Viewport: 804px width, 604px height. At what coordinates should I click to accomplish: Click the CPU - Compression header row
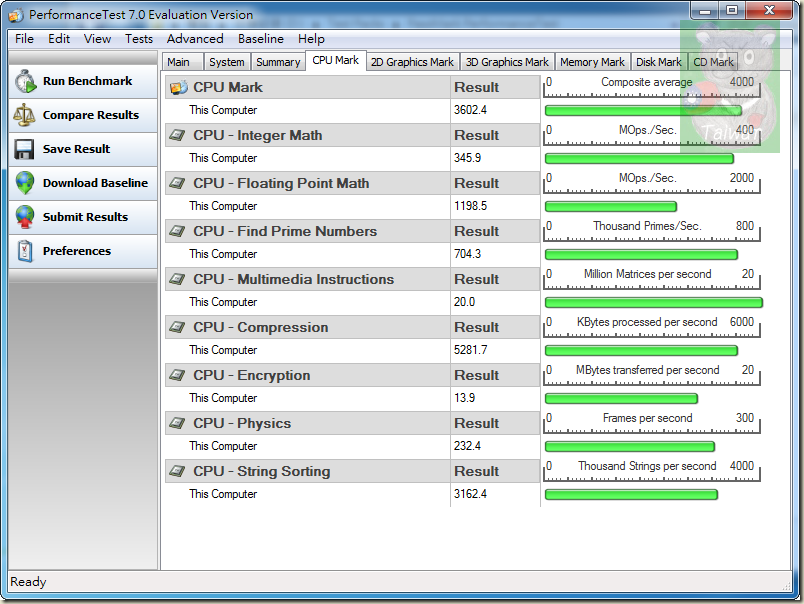coord(353,327)
